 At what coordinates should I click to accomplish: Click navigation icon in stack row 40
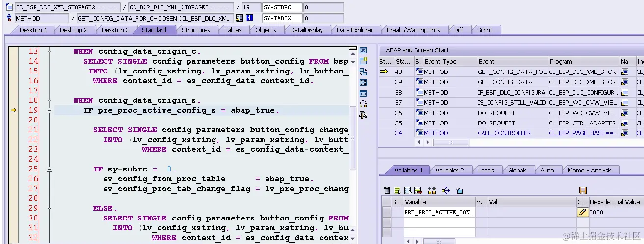(x=625, y=72)
